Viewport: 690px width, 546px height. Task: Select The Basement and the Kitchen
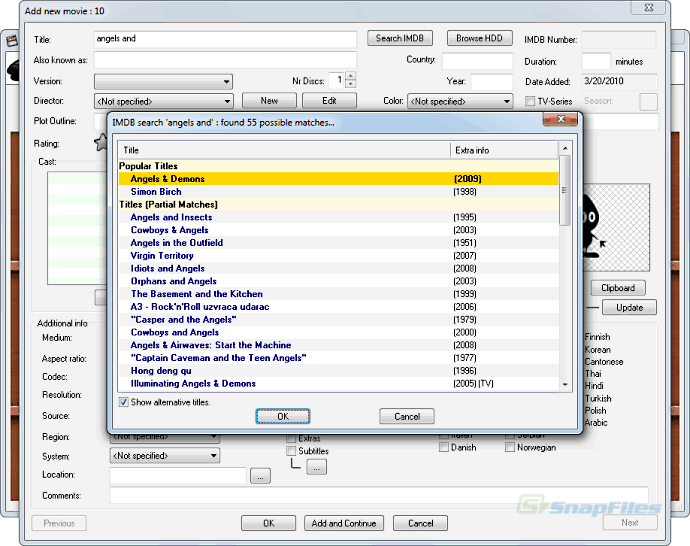pos(338,293)
